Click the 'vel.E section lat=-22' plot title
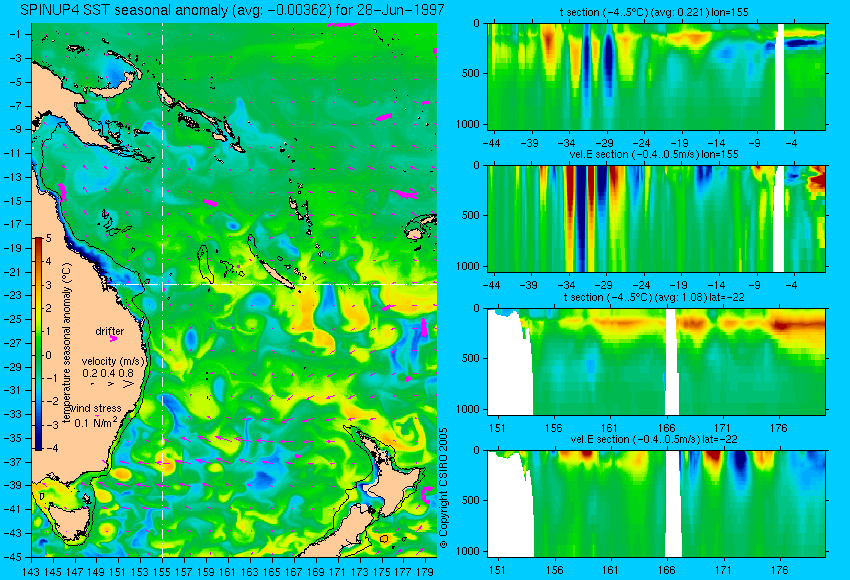The width and height of the screenshot is (850, 580). tap(654, 440)
